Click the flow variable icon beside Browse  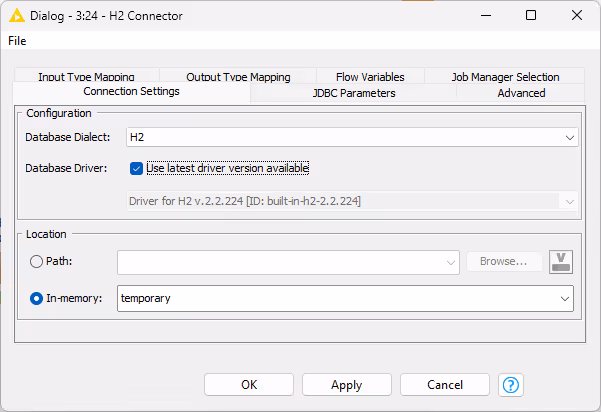click(561, 262)
